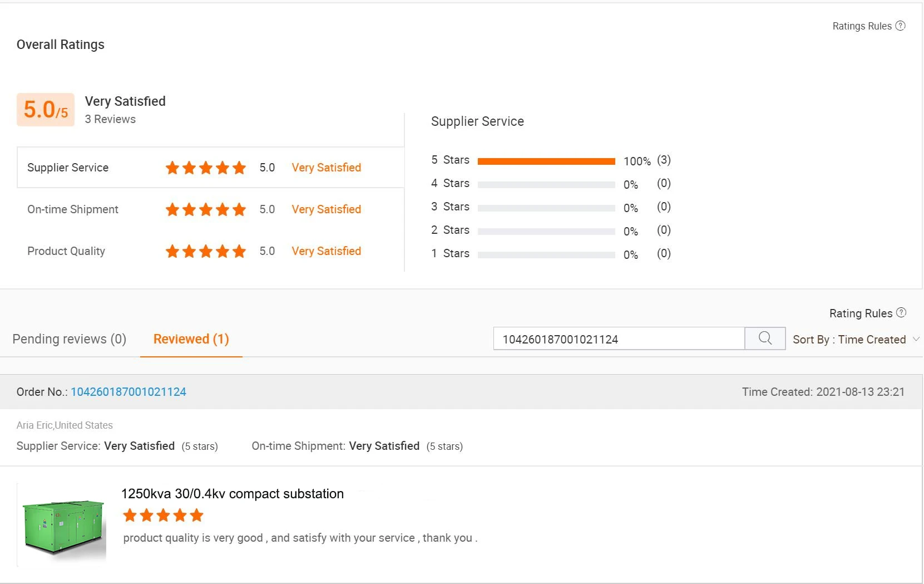Click the product review five-star icons

pos(163,516)
